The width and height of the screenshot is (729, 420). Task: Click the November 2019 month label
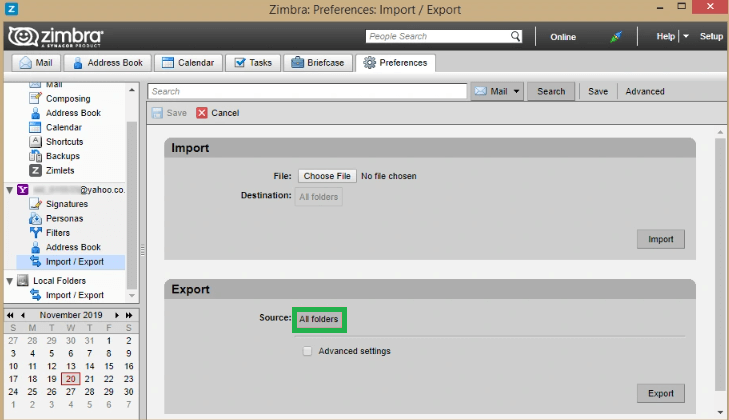[71, 315]
